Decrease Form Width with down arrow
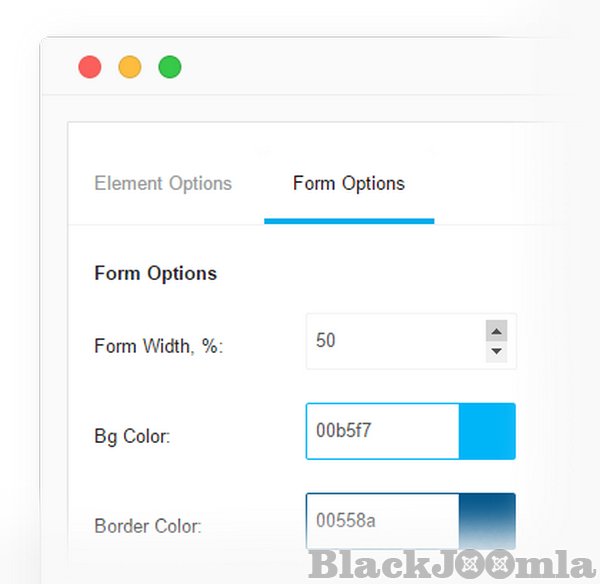This screenshot has width=600, height=584. (496, 352)
